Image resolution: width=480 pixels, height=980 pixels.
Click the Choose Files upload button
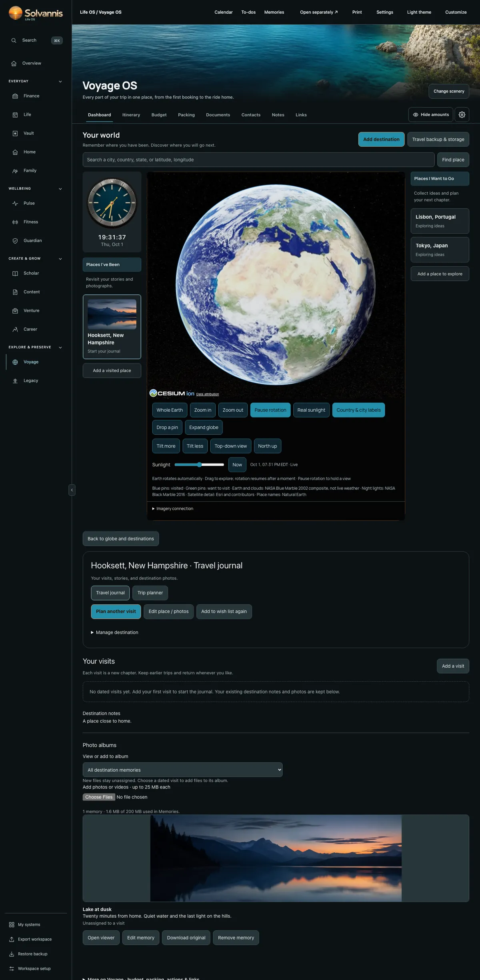(99, 797)
